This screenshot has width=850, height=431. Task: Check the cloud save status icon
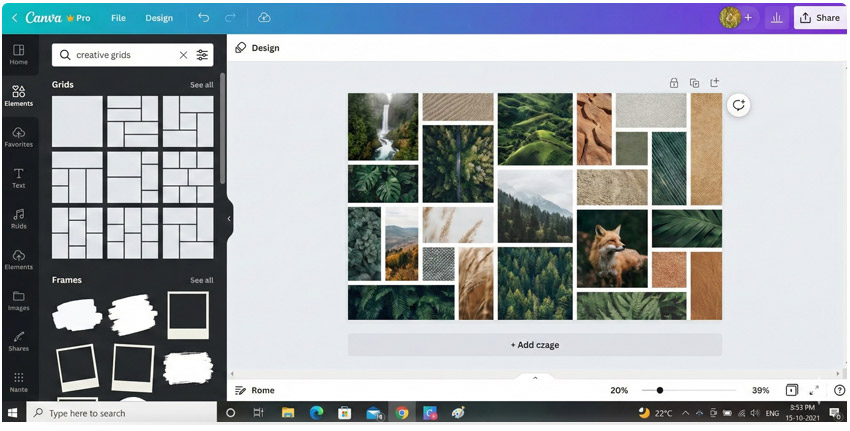tap(264, 17)
